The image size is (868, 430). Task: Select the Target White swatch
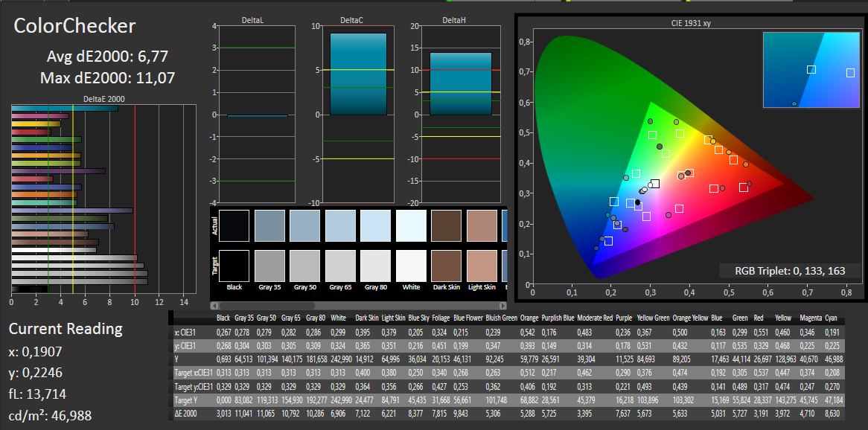(x=412, y=266)
